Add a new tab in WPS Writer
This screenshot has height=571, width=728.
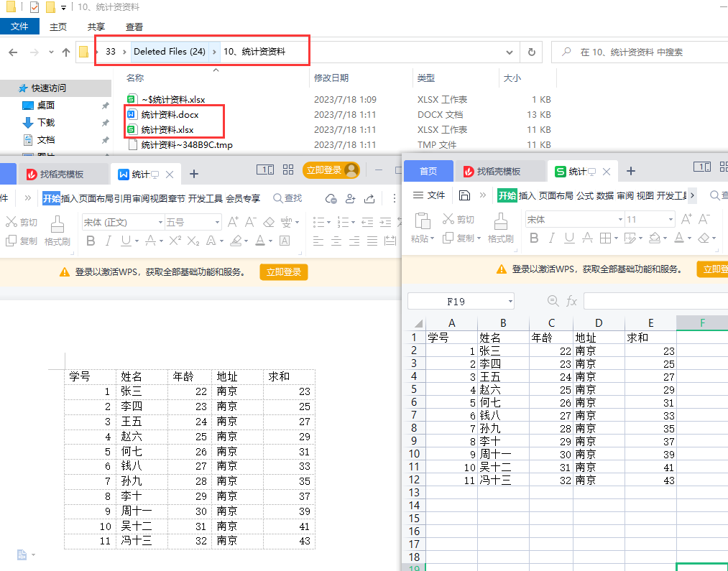point(194,174)
